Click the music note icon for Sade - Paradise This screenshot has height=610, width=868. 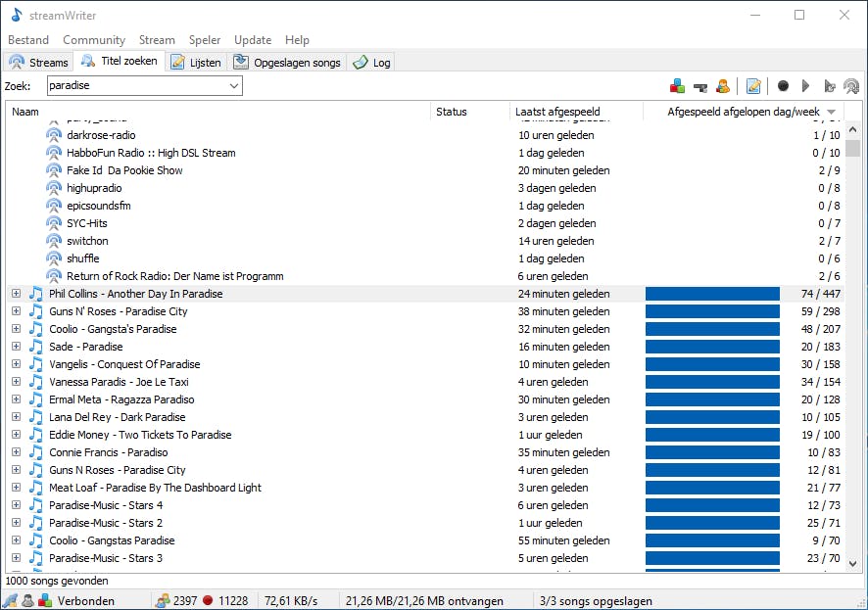(x=36, y=347)
